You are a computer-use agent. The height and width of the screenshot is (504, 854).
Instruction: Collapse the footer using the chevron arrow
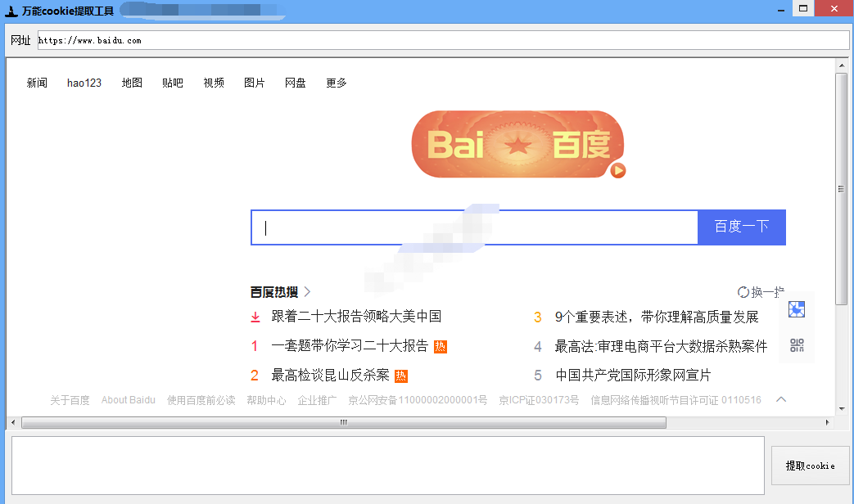pyautogui.click(x=780, y=399)
